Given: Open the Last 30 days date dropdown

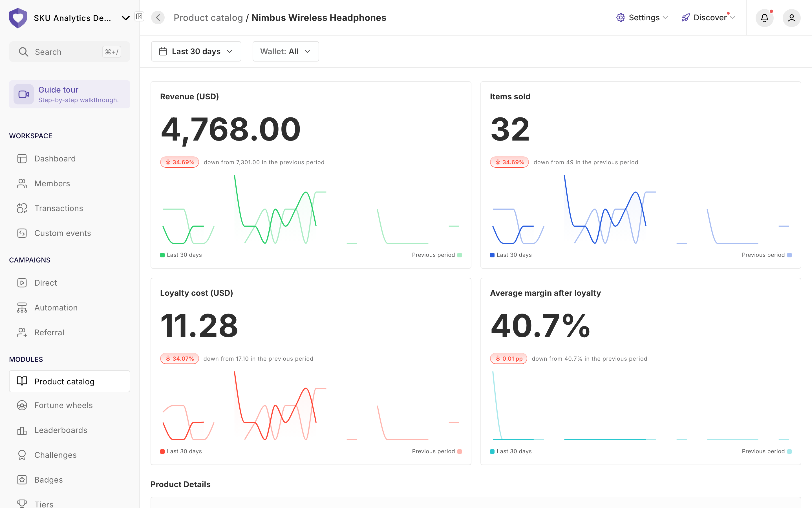Looking at the screenshot, I should [196, 51].
